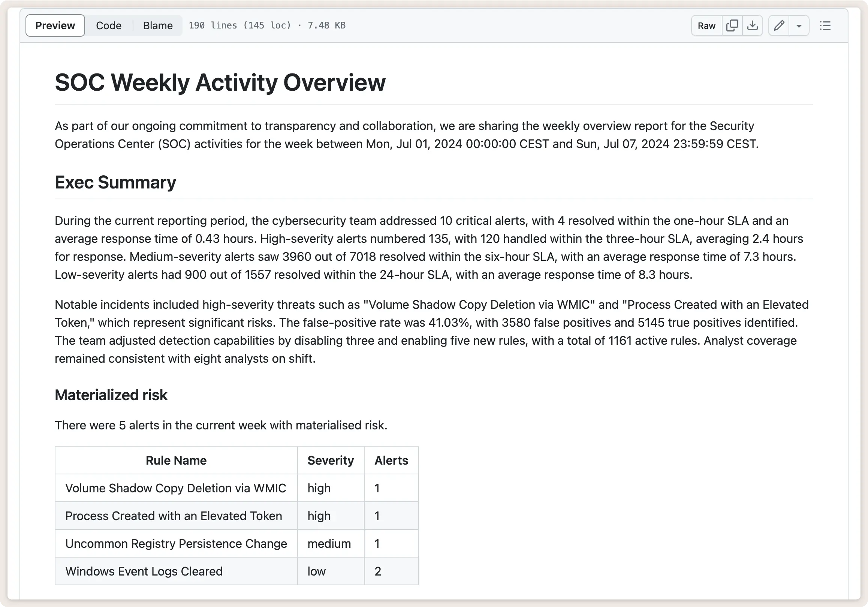Image resolution: width=868 pixels, height=607 pixels.
Task: Click the Exec Summary heading
Action: (x=115, y=182)
